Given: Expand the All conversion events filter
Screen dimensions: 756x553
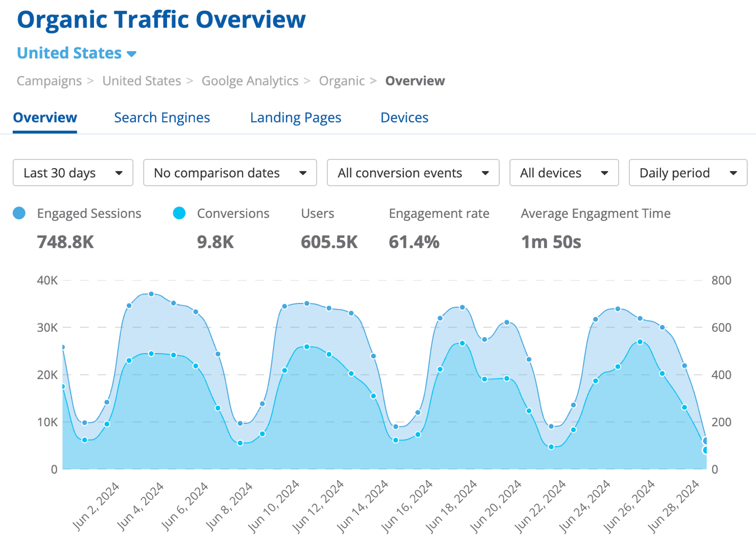Looking at the screenshot, I should 413,173.
